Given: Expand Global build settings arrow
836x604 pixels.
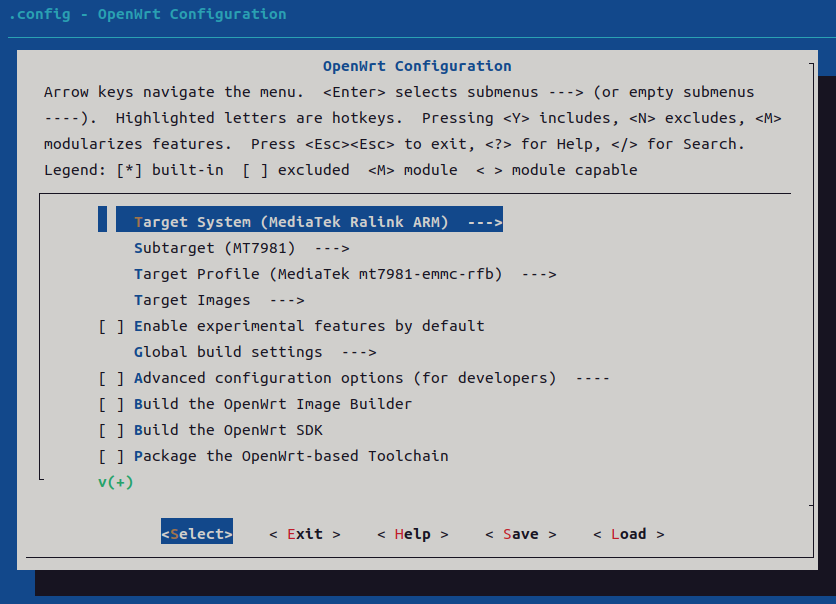Looking at the screenshot, I should pos(359,352).
